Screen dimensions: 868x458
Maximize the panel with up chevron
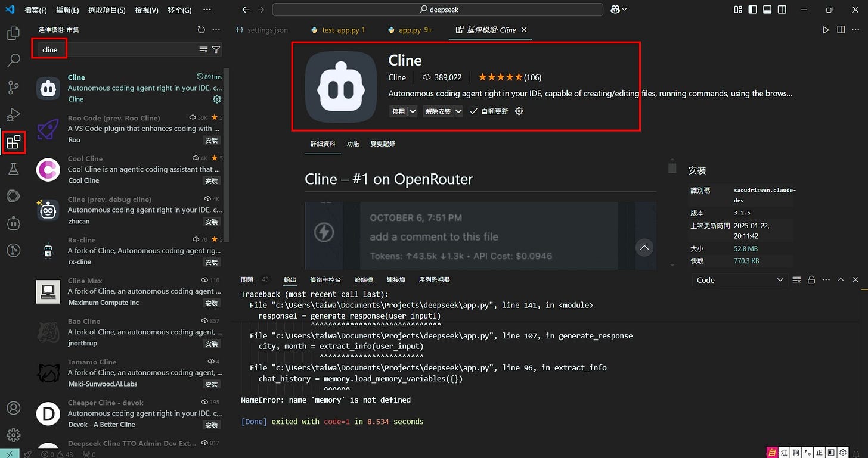(841, 280)
